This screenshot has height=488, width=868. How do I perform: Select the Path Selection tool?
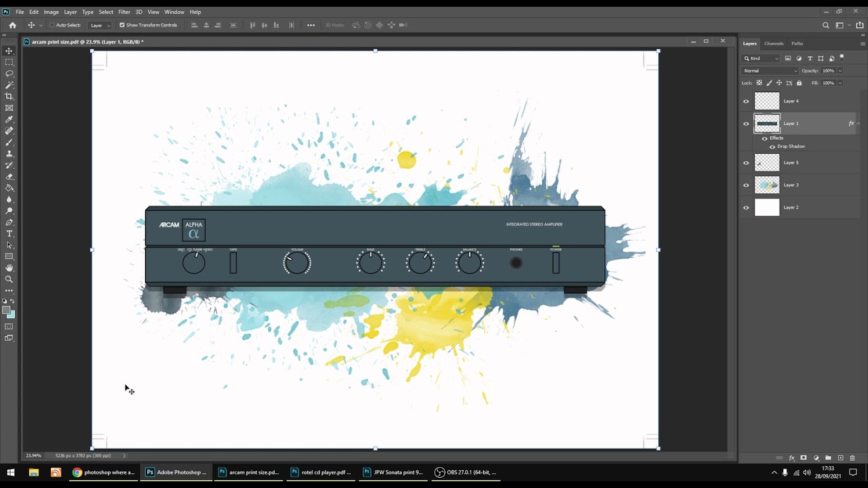click(9, 245)
